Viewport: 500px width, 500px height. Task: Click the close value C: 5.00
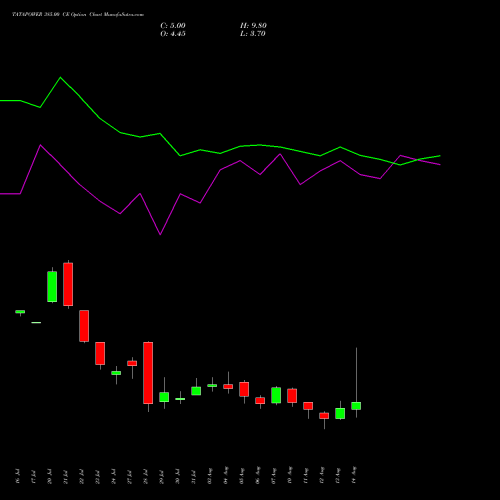pyautogui.click(x=173, y=26)
